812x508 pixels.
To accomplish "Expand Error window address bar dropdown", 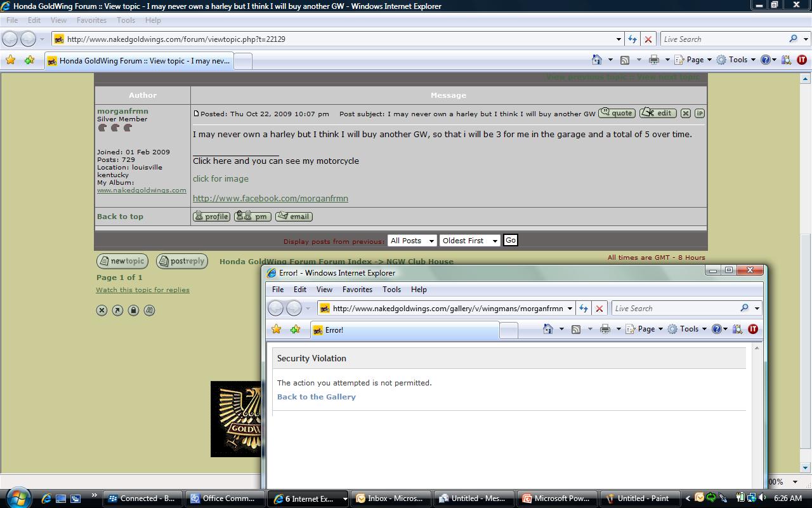I will point(570,308).
